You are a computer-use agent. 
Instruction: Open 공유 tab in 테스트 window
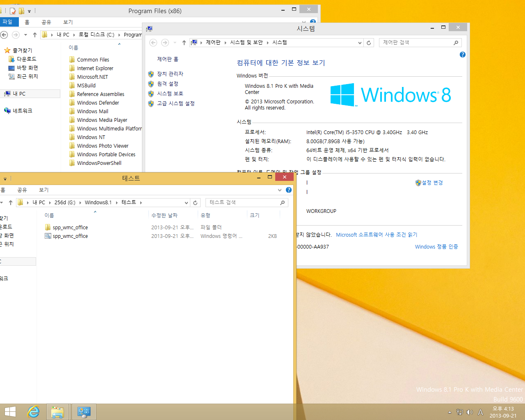click(22, 190)
